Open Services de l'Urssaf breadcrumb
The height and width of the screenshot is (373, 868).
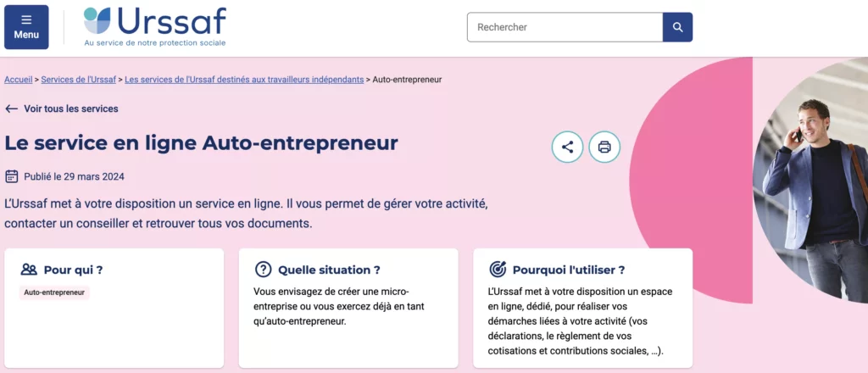(79, 80)
